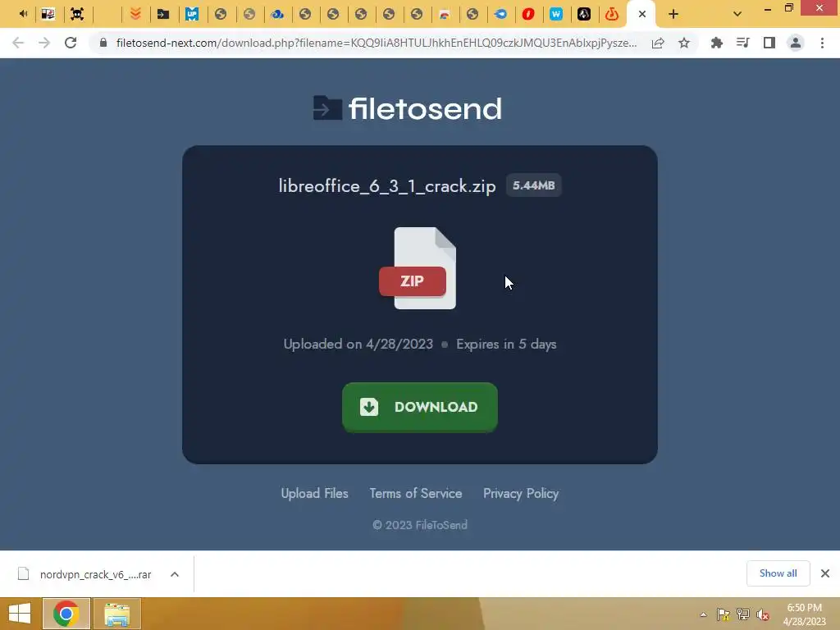The image size is (840, 630).
Task: Click Show all downloads button
Action: [x=778, y=573]
